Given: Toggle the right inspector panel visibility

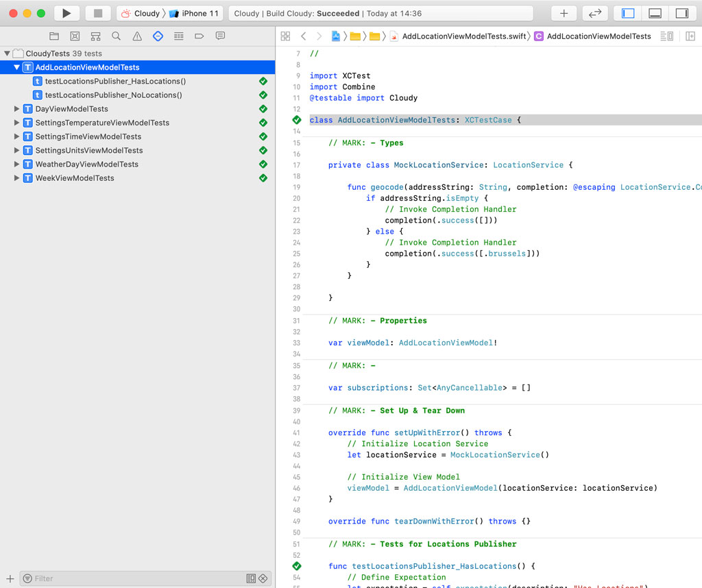Looking at the screenshot, I should click(x=681, y=12).
